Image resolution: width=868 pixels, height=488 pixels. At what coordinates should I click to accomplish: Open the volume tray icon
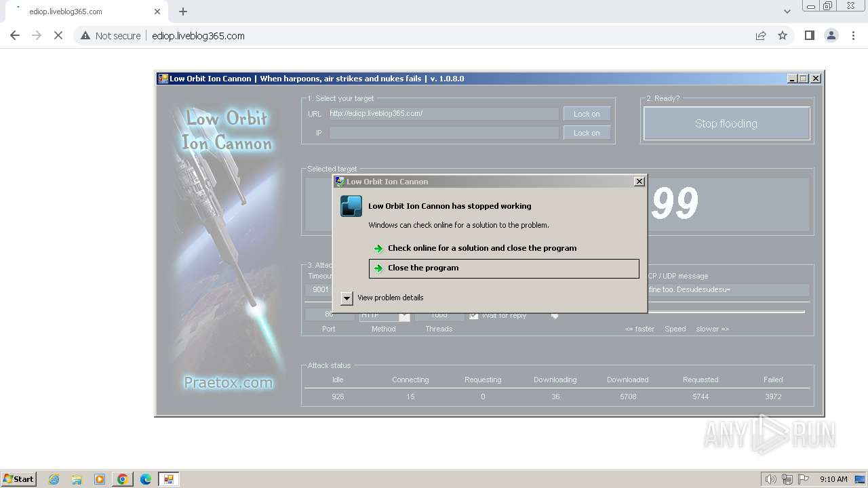771,479
